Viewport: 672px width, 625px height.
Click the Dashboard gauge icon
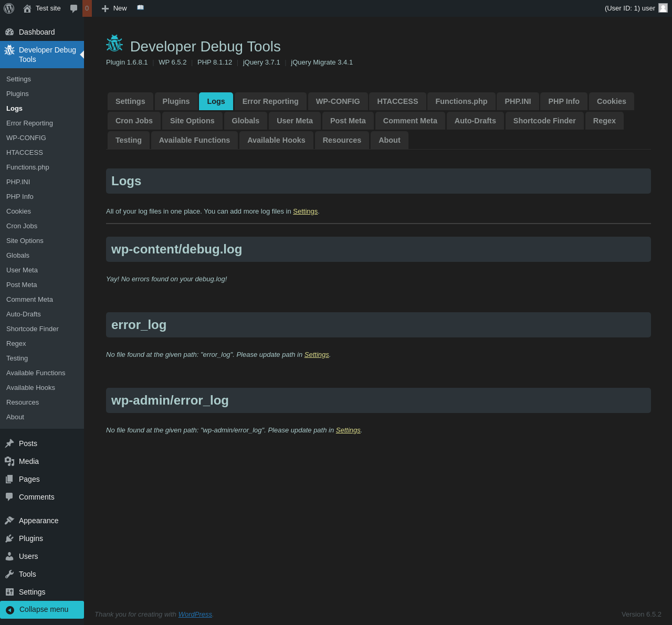point(9,32)
